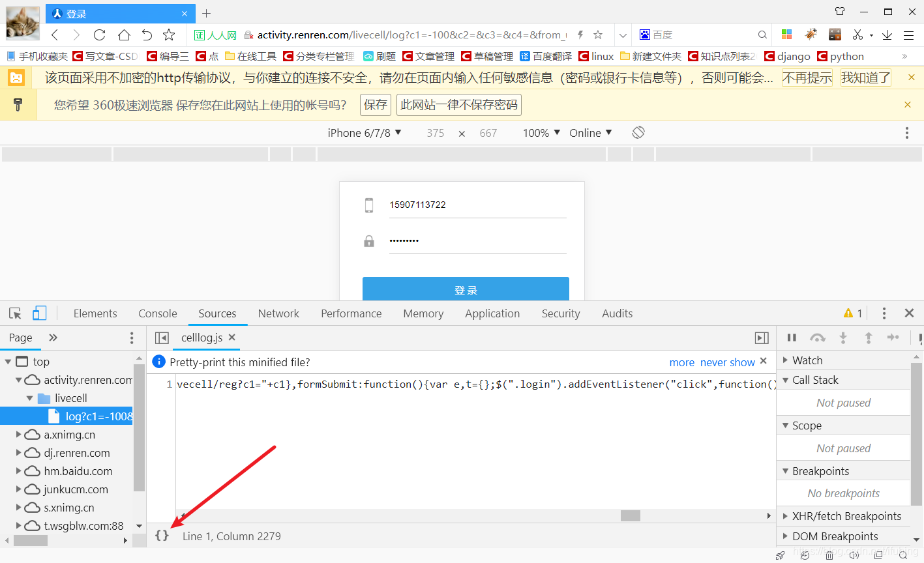This screenshot has width=924, height=563.
Task: Click the phone number input field
Action: point(478,205)
